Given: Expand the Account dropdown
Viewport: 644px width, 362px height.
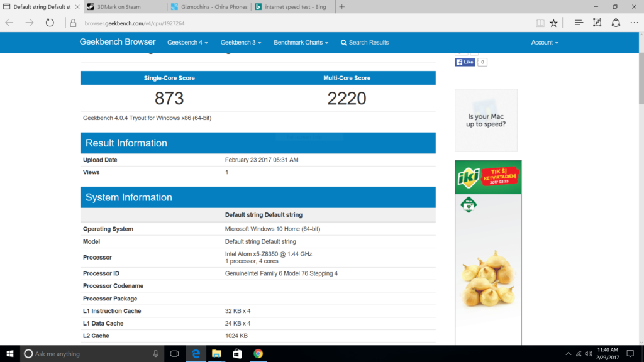Looking at the screenshot, I should click(x=545, y=43).
